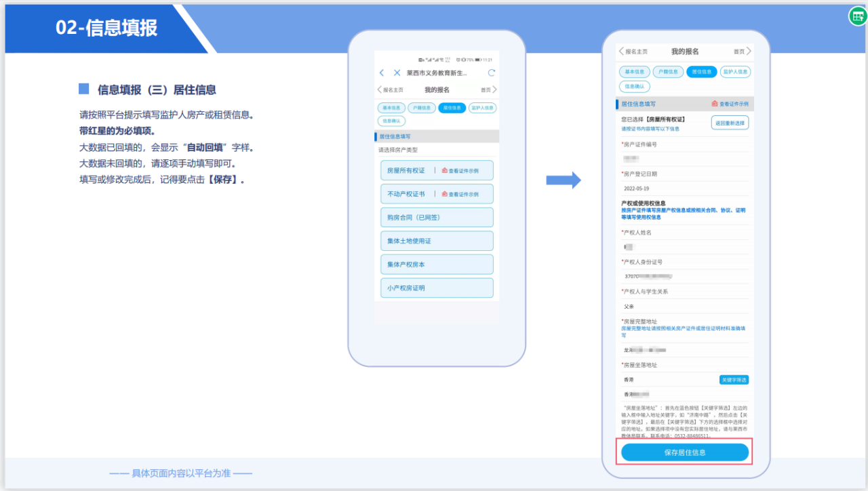Viewport: 868px width, 491px height.
Task: Open 查看证件示例 beside 不动产权证书
Action: (x=460, y=194)
